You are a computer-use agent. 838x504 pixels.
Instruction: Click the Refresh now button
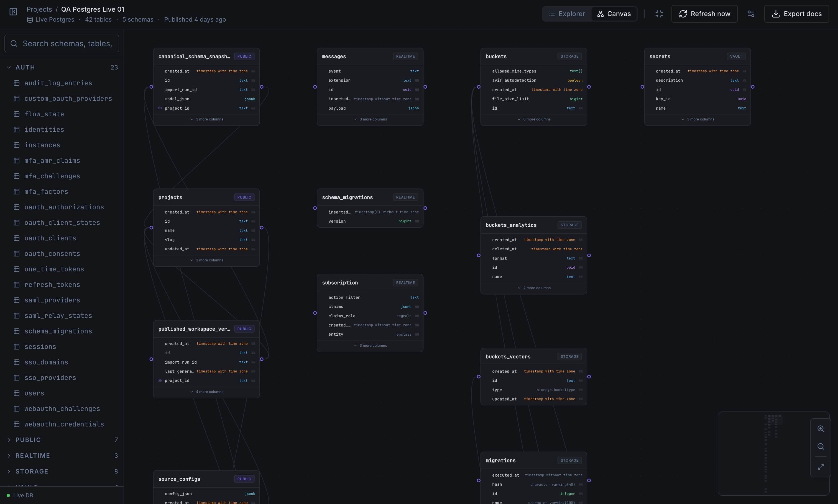pos(704,14)
